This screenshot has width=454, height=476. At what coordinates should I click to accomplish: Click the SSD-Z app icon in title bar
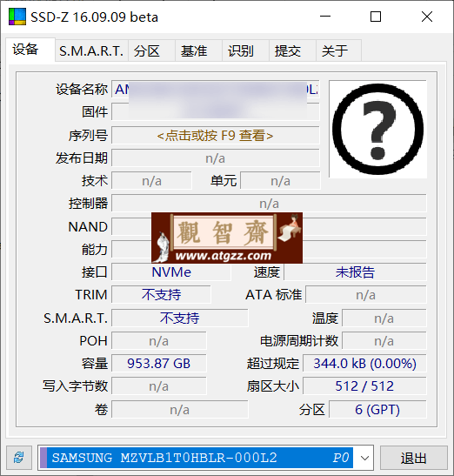pos(17,17)
